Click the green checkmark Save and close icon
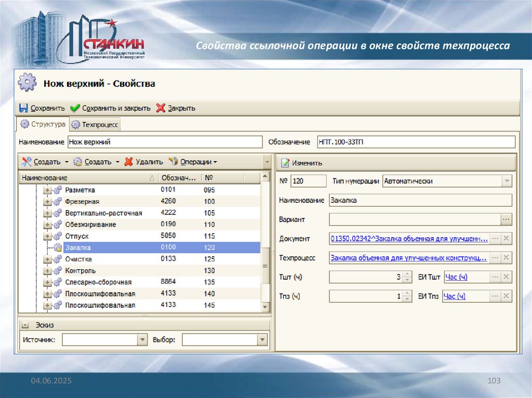This screenshot has height=398, width=532. pos(75,108)
